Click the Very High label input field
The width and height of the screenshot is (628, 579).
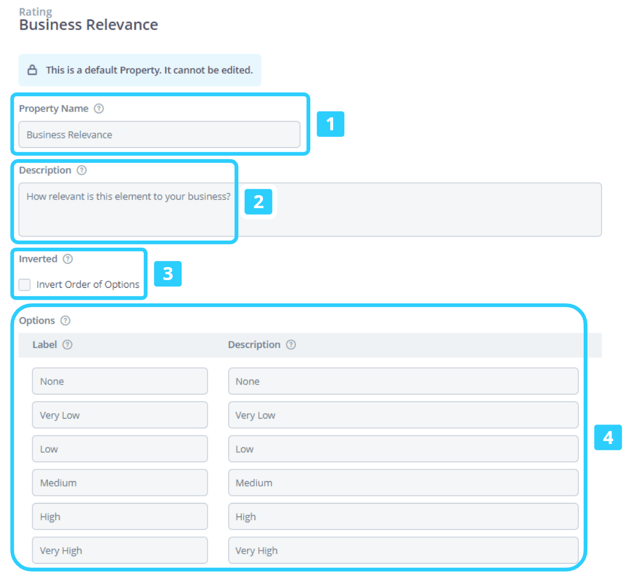coord(120,551)
